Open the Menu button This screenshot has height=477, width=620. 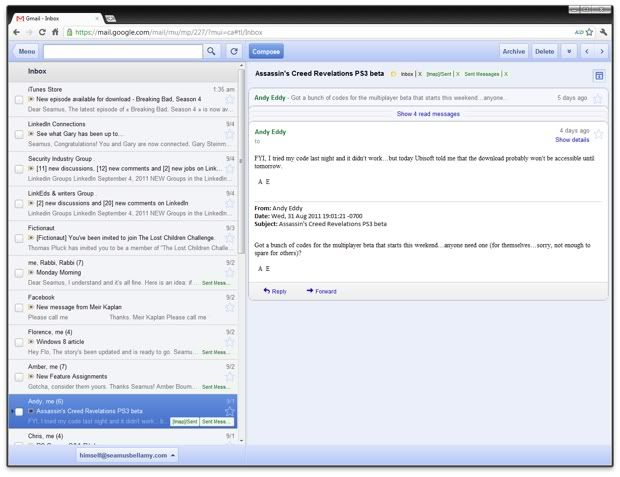[26, 51]
